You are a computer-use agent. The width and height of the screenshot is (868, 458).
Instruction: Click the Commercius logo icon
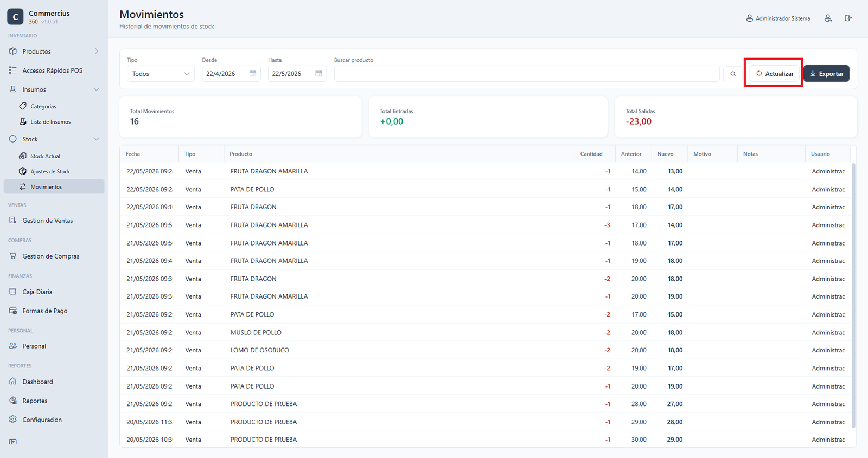[x=15, y=17]
